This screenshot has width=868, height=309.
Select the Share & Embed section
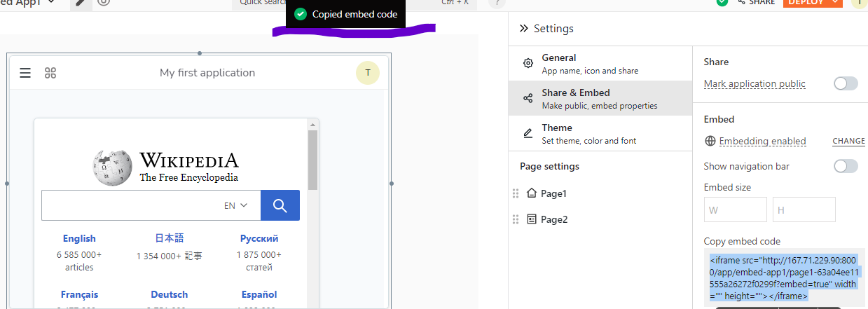pyautogui.click(x=600, y=98)
